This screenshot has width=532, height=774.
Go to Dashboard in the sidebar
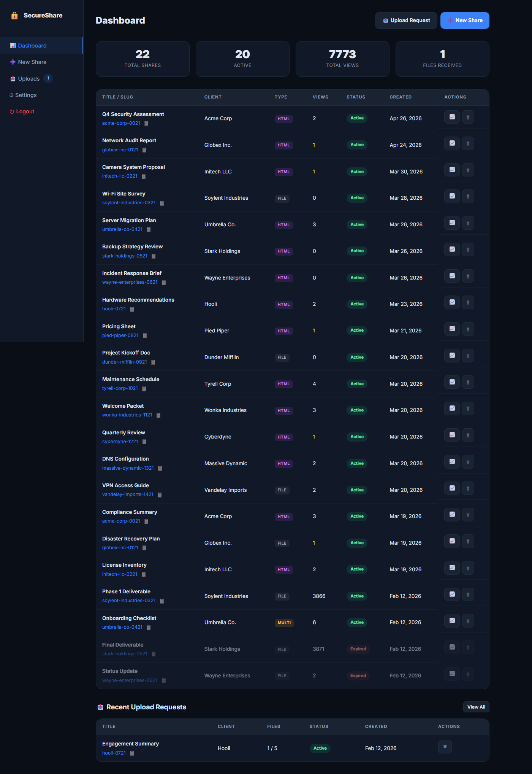point(41,46)
